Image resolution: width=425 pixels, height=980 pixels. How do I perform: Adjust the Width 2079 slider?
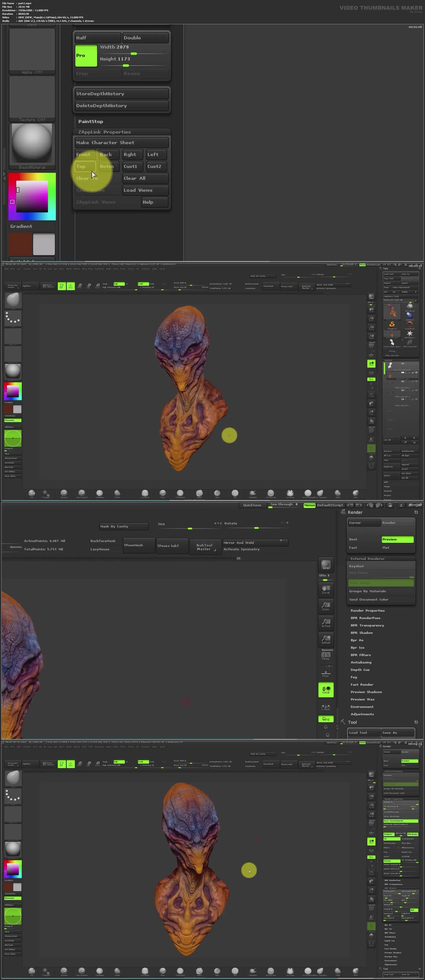click(134, 50)
